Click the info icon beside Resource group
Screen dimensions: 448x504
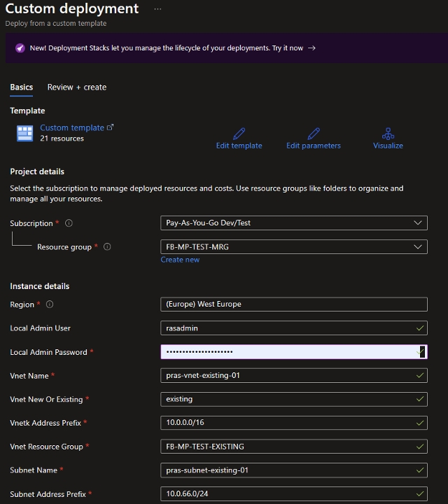click(107, 247)
